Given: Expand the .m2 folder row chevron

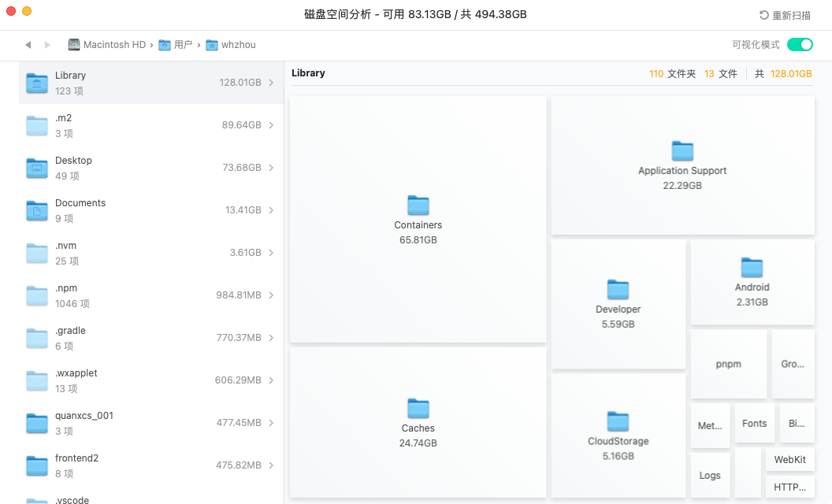Looking at the screenshot, I should pyautogui.click(x=271, y=125).
